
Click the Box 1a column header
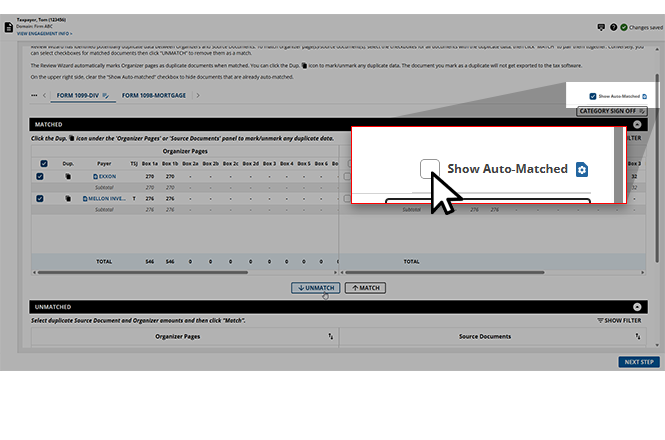click(150, 163)
